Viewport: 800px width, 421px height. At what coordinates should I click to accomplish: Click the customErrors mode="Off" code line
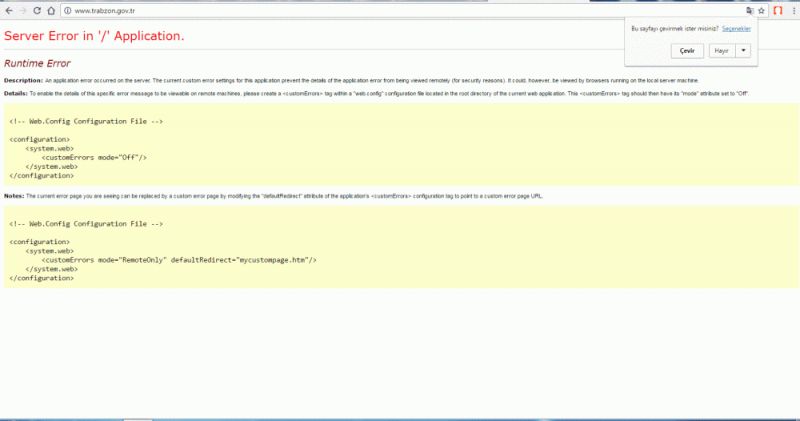pos(94,157)
